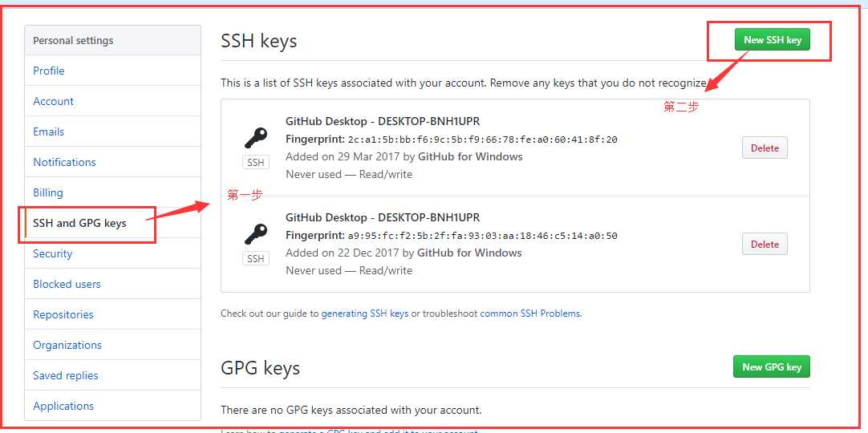This screenshot has height=433, width=868.
Task: Follow the generating SSH keys guide link
Action: pos(365,314)
